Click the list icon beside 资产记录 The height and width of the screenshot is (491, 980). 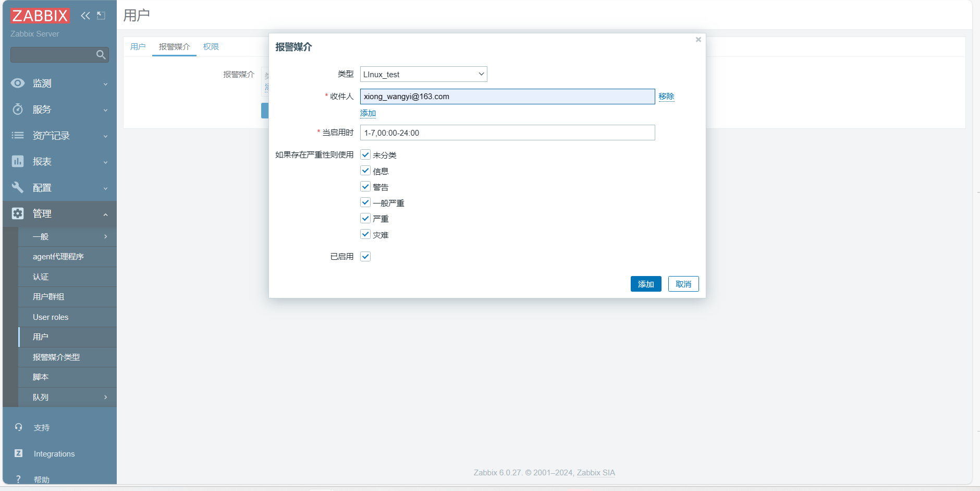(18, 135)
